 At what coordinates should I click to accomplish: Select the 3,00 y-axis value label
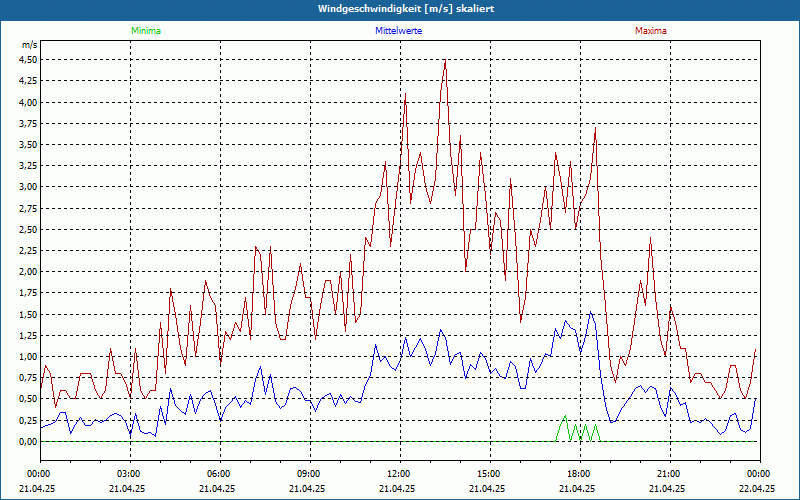pos(28,186)
